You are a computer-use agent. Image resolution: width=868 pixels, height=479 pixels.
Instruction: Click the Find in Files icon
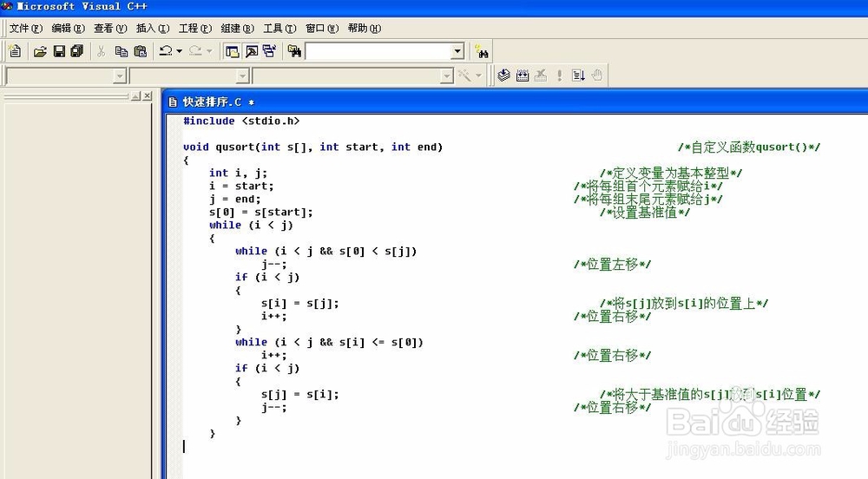294,51
